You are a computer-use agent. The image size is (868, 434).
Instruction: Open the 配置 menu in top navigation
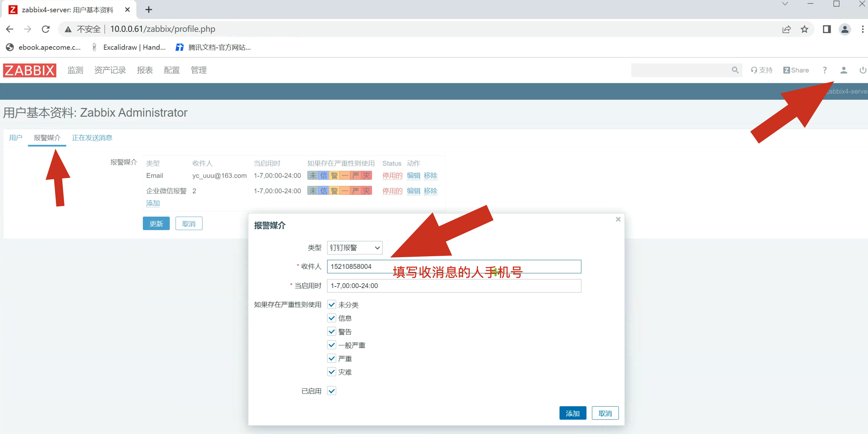[x=171, y=70]
